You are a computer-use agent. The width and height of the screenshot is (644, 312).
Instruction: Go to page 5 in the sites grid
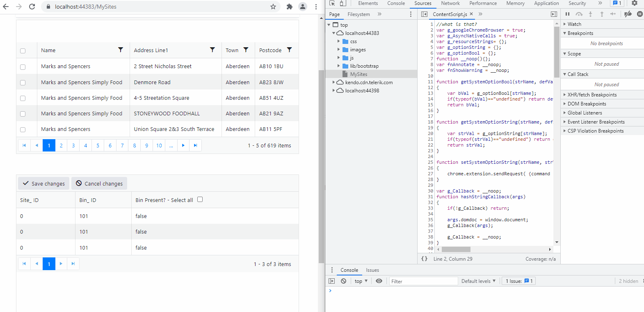[98, 145]
